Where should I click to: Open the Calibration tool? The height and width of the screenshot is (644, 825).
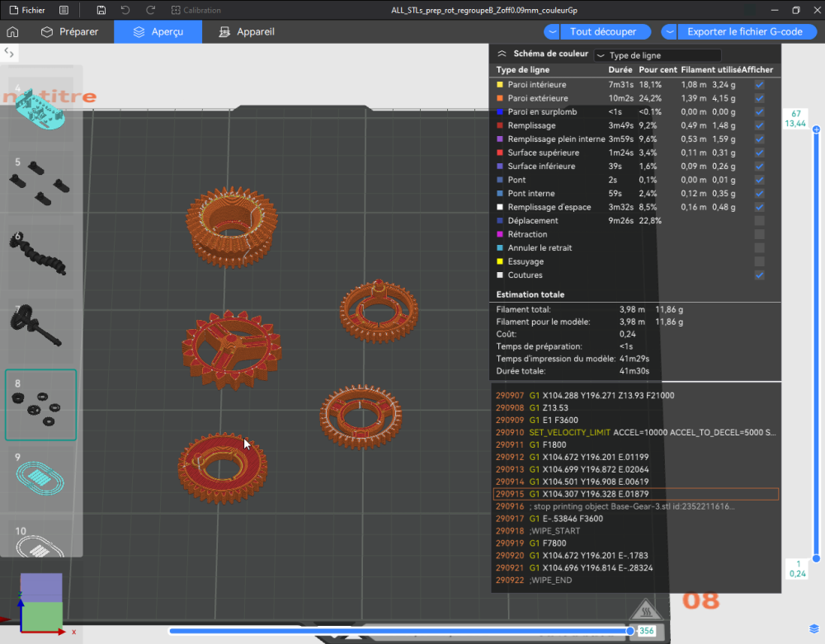pos(196,10)
